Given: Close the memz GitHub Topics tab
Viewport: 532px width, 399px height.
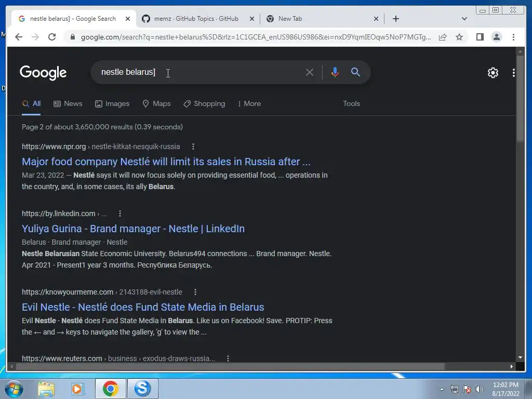Looking at the screenshot, I should click(x=252, y=19).
